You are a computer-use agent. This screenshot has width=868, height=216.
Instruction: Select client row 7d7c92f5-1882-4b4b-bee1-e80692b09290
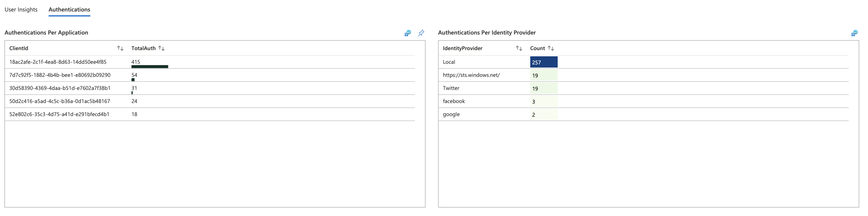[210, 75]
